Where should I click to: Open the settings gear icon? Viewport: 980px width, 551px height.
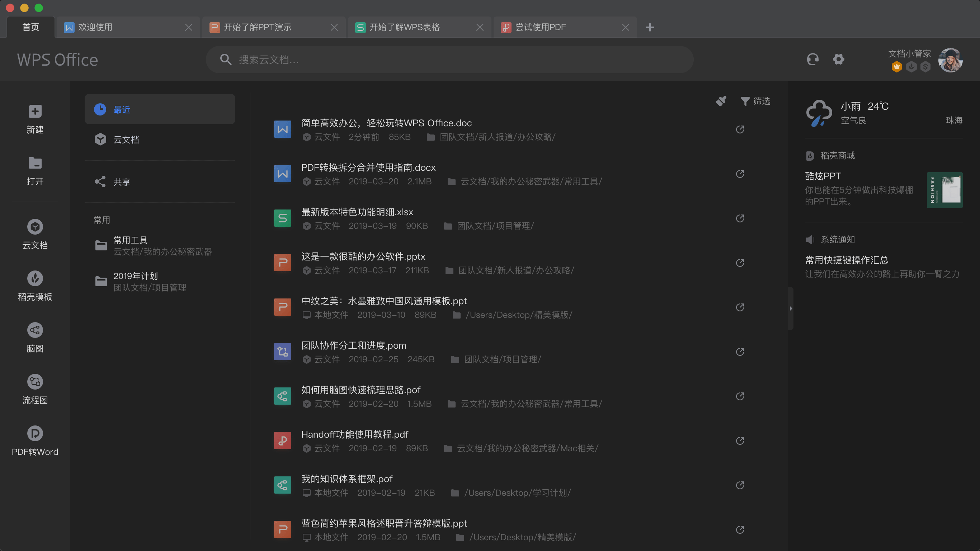click(x=838, y=59)
